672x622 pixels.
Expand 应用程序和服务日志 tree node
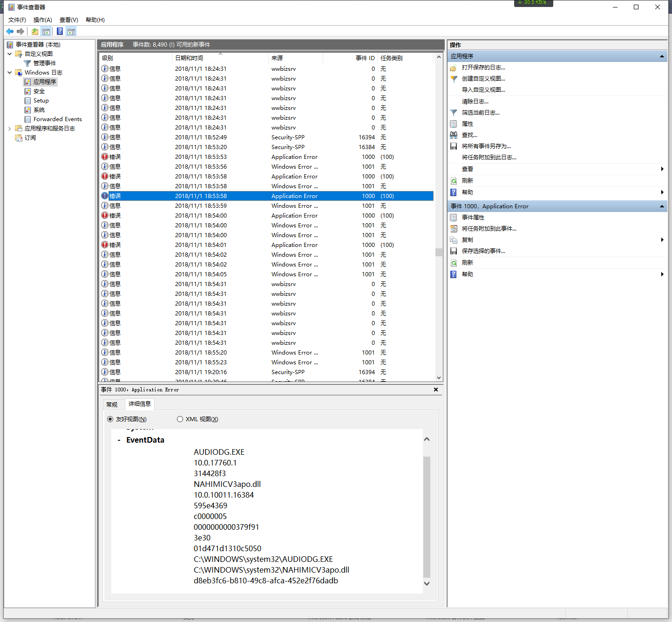tap(10, 129)
